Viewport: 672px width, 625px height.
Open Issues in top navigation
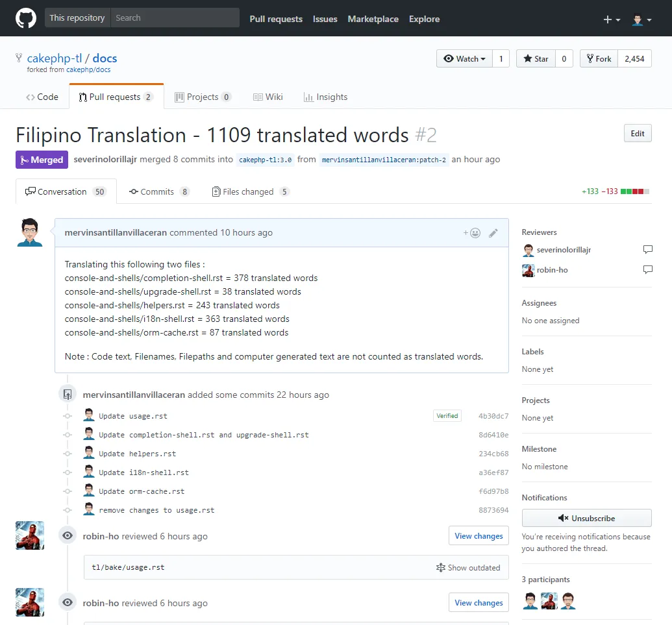(325, 19)
